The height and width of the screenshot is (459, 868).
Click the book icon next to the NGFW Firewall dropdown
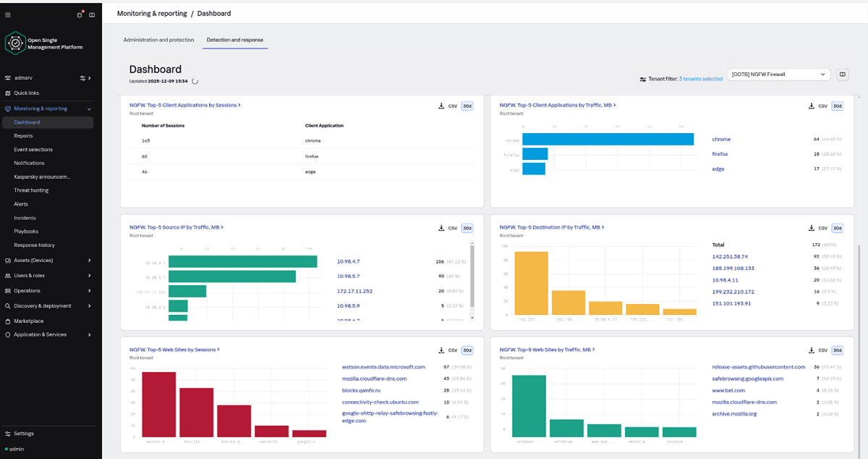(842, 75)
